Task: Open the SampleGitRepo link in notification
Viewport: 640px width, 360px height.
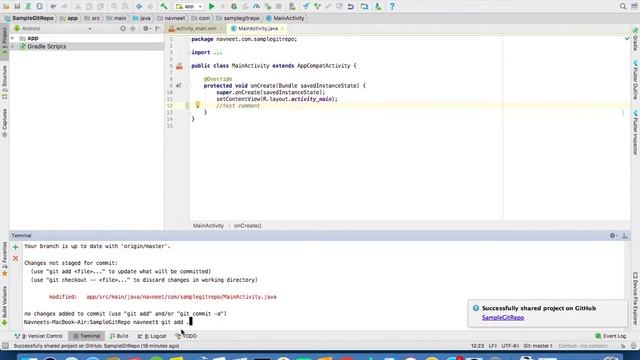Action: [503, 318]
